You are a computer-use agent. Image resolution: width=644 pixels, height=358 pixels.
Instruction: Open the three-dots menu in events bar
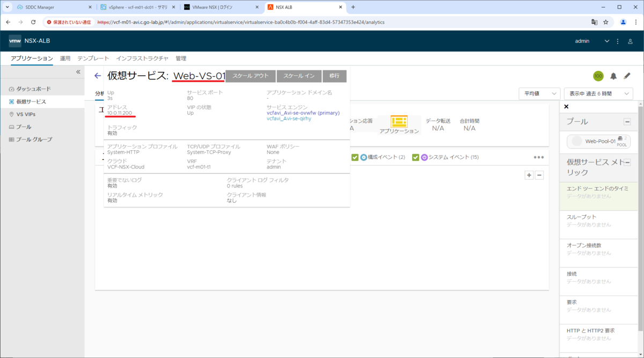(x=538, y=157)
